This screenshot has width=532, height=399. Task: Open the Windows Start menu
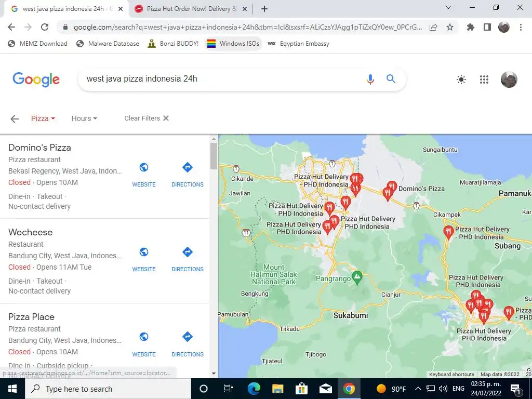pos(12,389)
